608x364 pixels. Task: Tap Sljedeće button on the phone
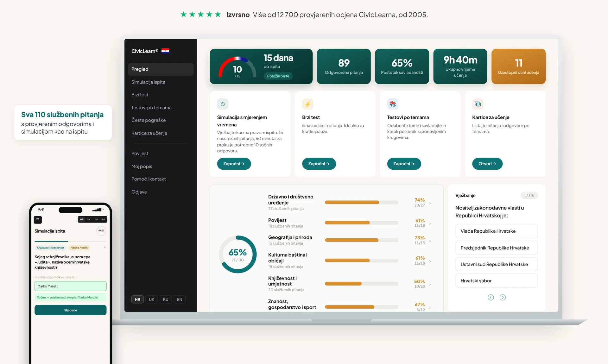pyautogui.click(x=70, y=310)
